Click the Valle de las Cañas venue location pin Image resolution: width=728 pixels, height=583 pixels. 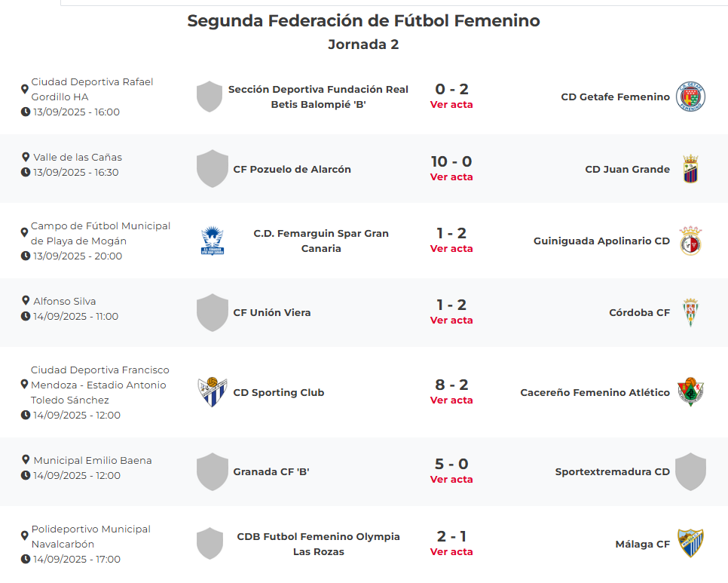(25, 158)
